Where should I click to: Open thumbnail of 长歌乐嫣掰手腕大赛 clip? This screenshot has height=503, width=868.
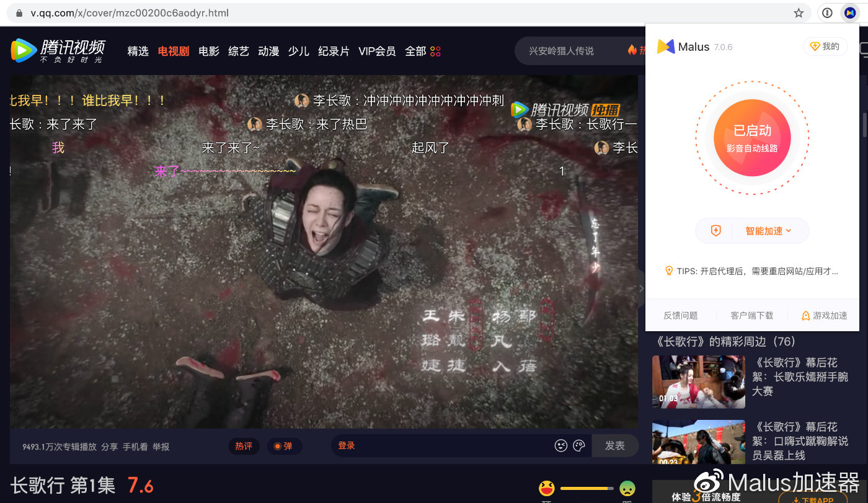699,381
